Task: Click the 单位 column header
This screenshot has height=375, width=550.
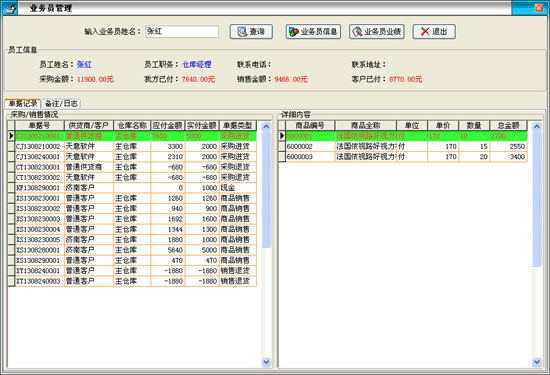Action: click(x=412, y=126)
